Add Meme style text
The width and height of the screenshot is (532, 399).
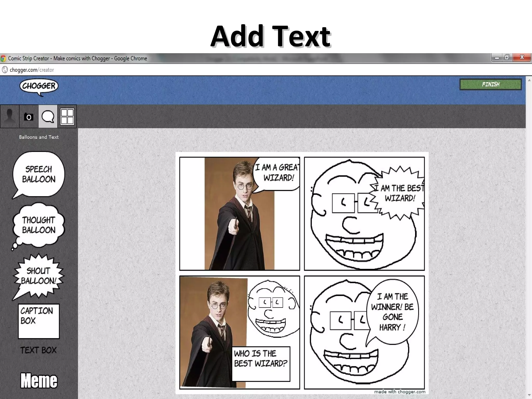[x=39, y=381]
